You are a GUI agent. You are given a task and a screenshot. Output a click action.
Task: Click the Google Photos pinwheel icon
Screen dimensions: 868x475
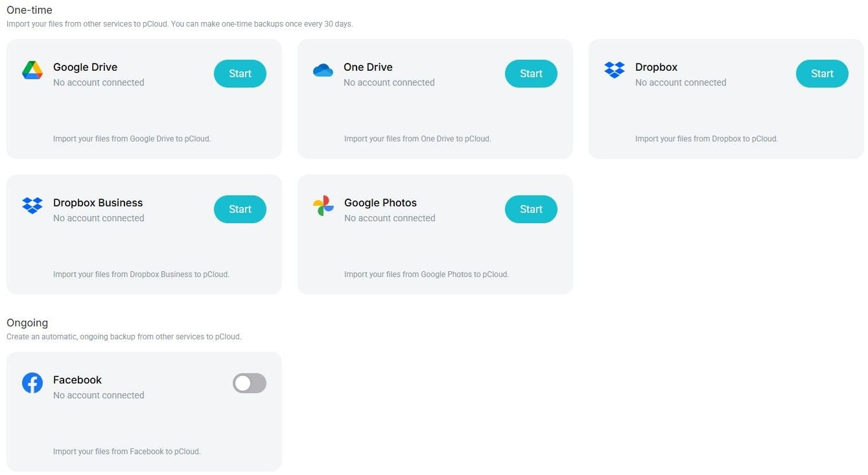323,205
